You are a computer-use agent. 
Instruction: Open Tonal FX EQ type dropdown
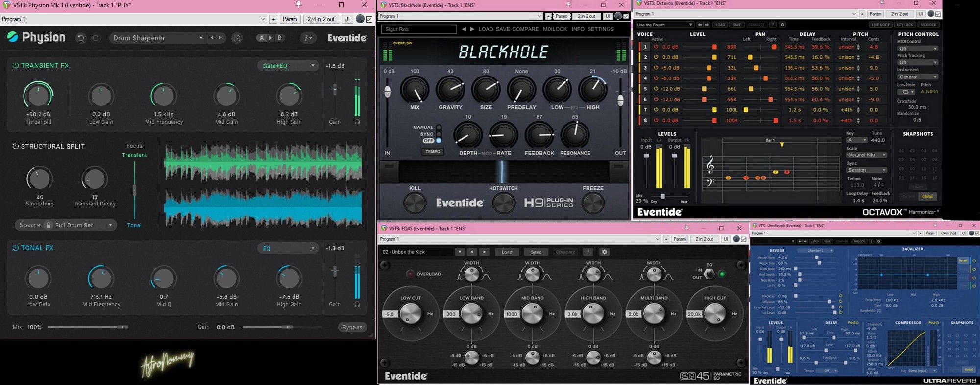point(288,248)
